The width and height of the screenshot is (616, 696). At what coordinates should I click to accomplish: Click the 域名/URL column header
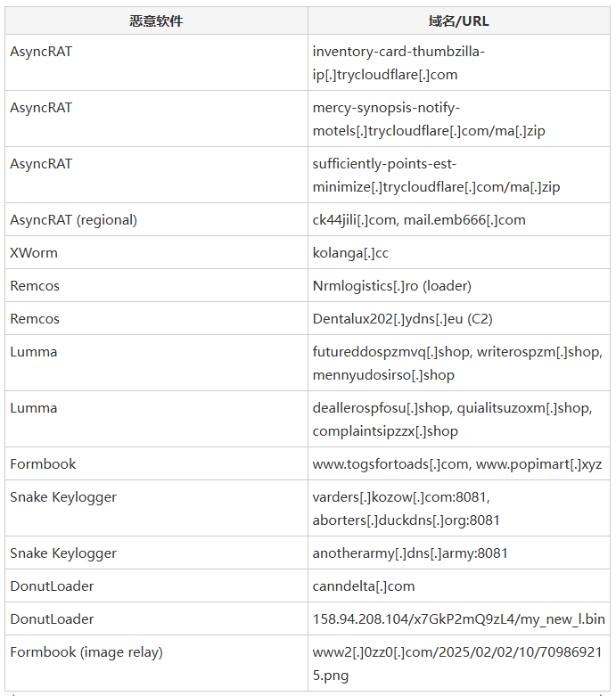point(459,20)
